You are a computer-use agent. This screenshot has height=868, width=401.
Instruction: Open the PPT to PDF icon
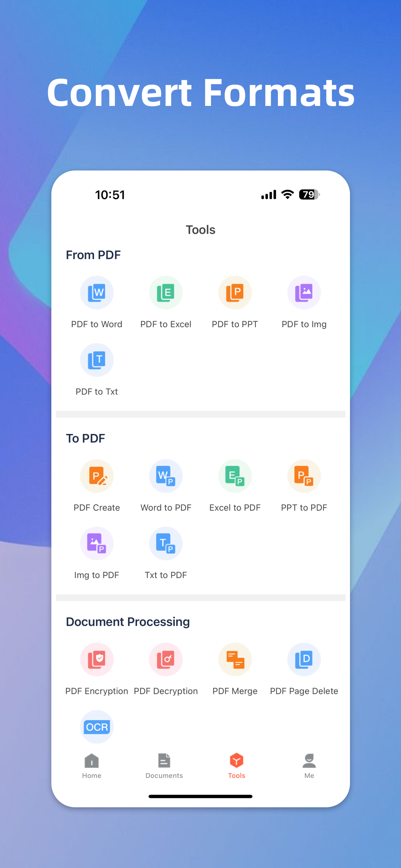click(x=304, y=476)
